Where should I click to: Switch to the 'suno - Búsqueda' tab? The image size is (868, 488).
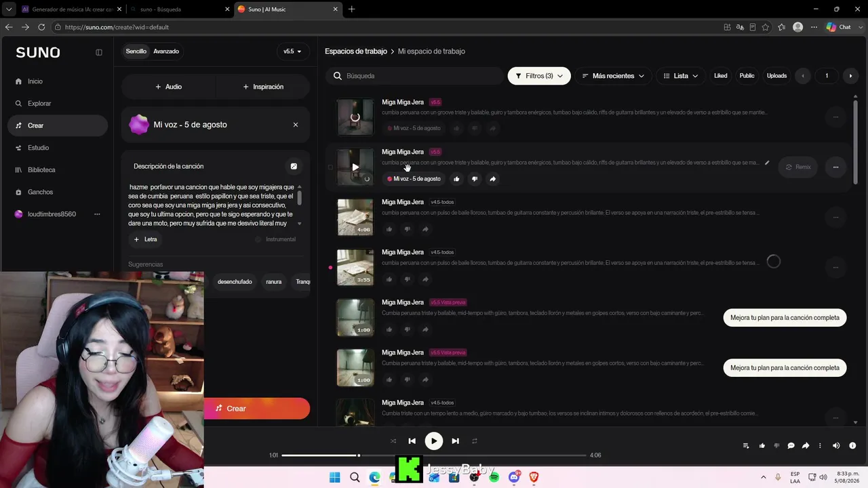click(179, 9)
